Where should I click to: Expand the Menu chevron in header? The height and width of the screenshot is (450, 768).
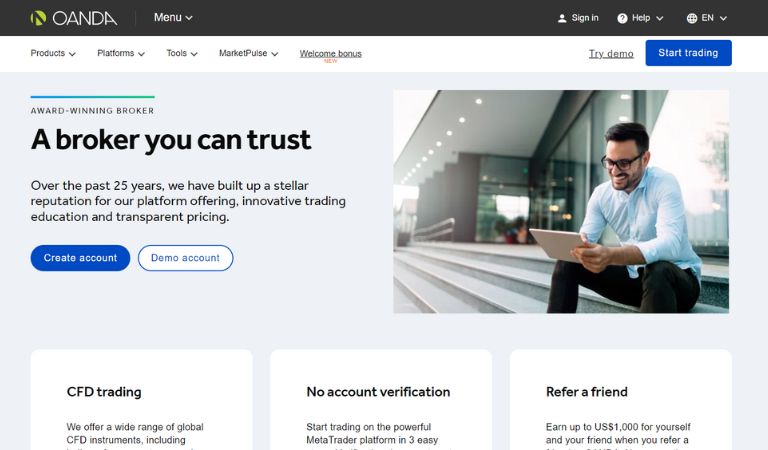189,18
